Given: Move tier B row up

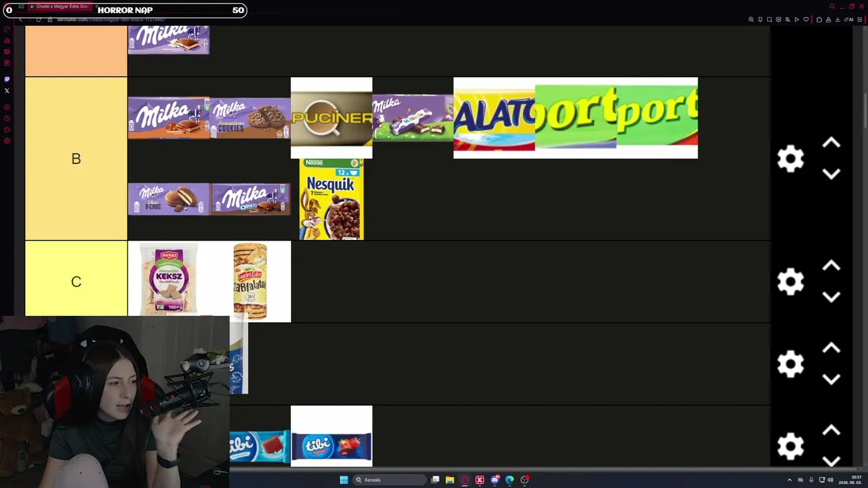Looking at the screenshot, I should [x=831, y=143].
